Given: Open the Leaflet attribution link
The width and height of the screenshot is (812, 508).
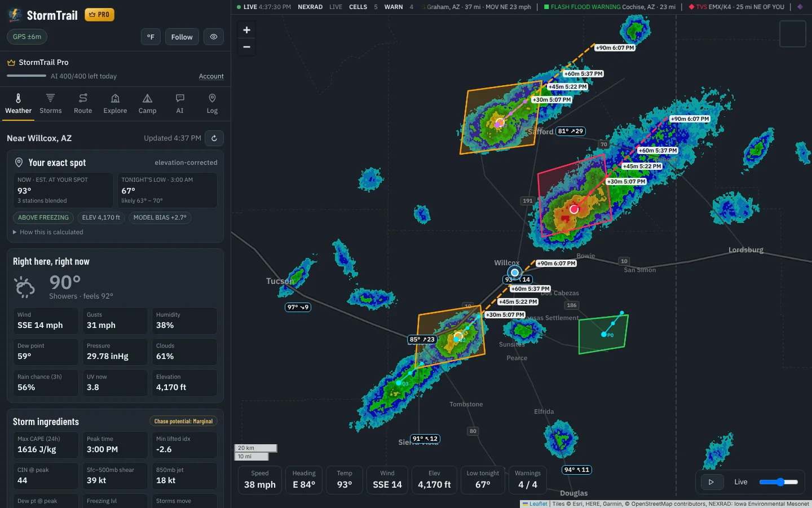Looking at the screenshot, I should [x=535, y=504].
